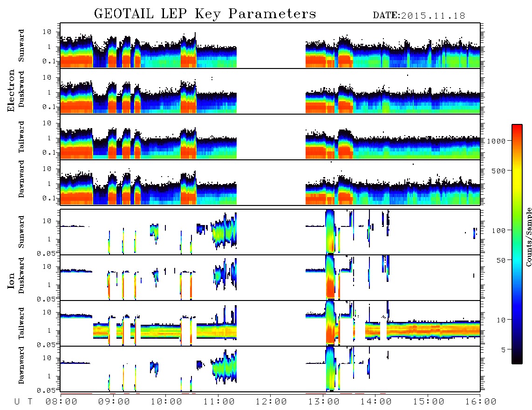Click the 10:00 time tick label
532x410 pixels.
coord(166,402)
